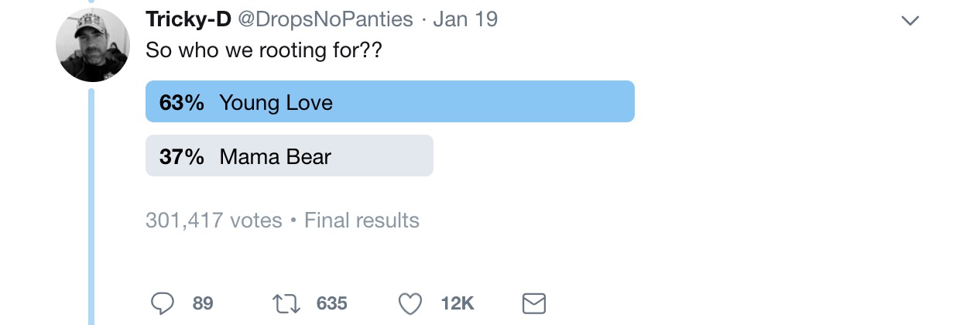Click the envelope direct message icon
The width and height of the screenshot is (980, 325).
pyautogui.click(x=534, y=303)
